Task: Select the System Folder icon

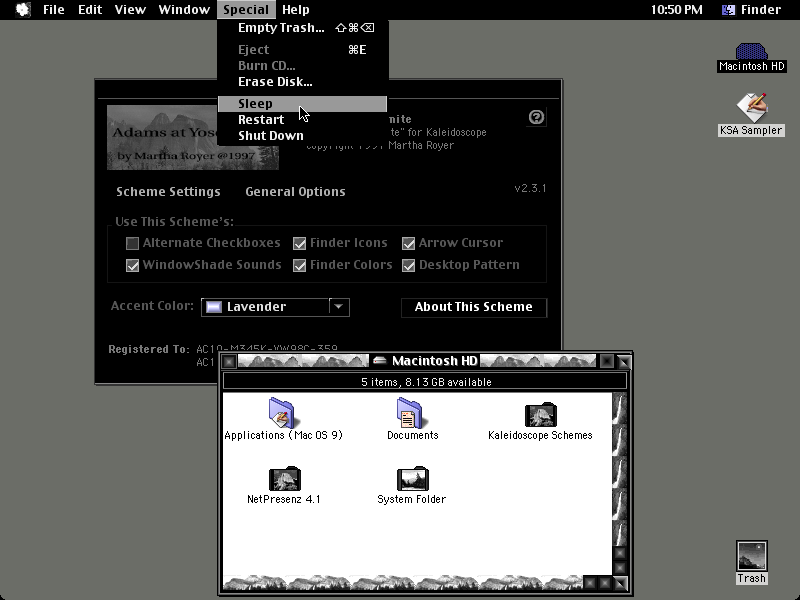Action: point(412,478)
